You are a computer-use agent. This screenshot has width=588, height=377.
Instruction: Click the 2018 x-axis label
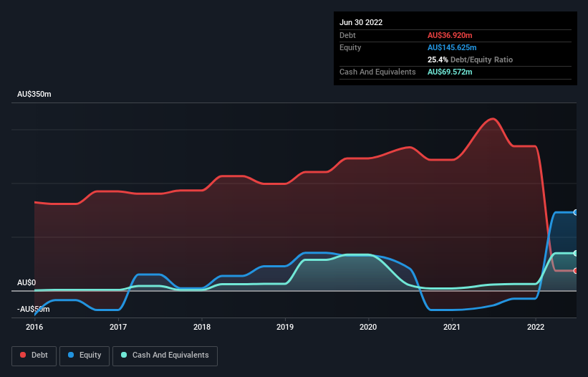[202, 327]
